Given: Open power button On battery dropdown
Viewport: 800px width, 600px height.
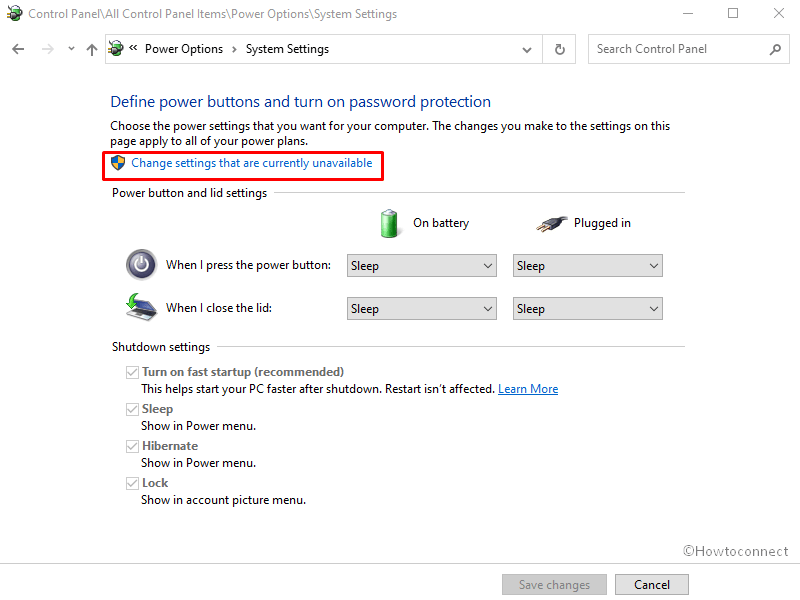Looking at the screenshot, I should tap(421, 266).
